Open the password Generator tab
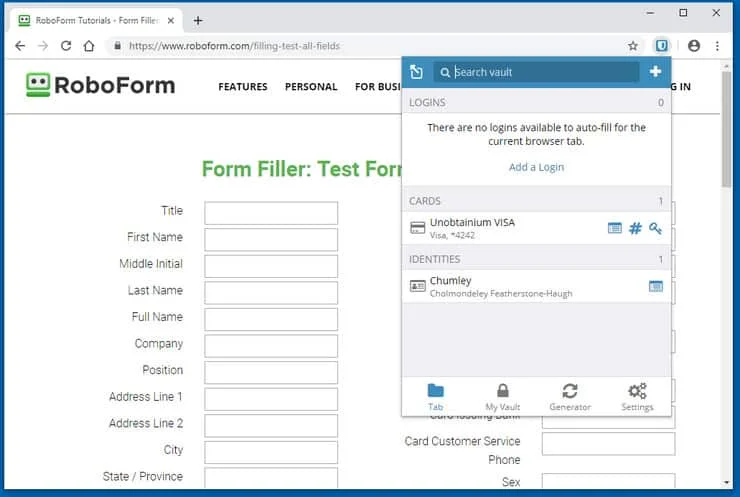This screenshot has width=740, height=497. [570, 397]
